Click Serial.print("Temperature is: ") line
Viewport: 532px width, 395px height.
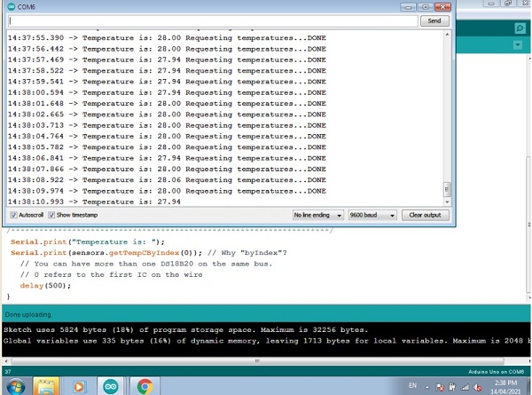[88, 241]
